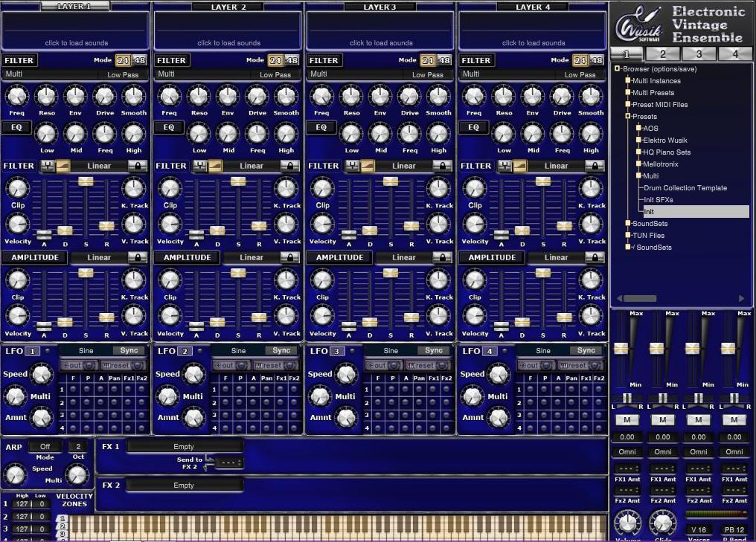
Task: Toggle the EQ button on Layer 3
Action: 321,128
